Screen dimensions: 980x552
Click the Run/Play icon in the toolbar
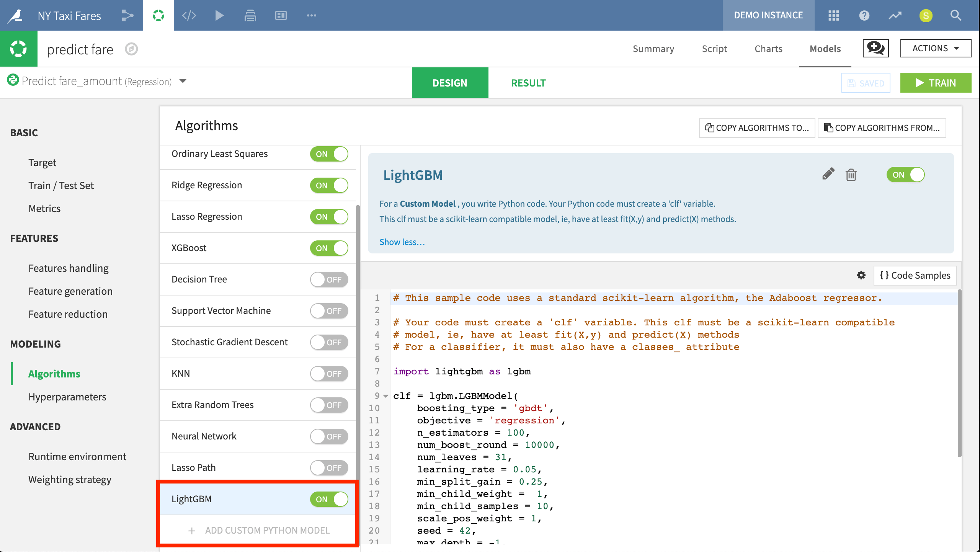pyautogui.click(x=219, y=15)
